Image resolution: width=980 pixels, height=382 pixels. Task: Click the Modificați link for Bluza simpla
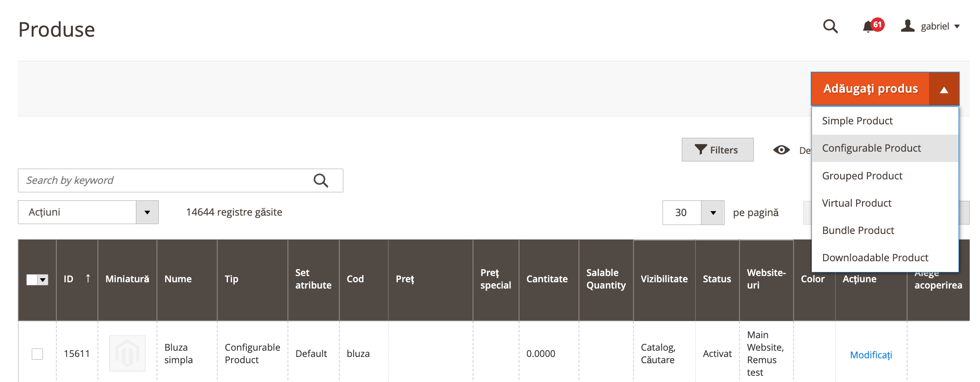click(871, 355)
